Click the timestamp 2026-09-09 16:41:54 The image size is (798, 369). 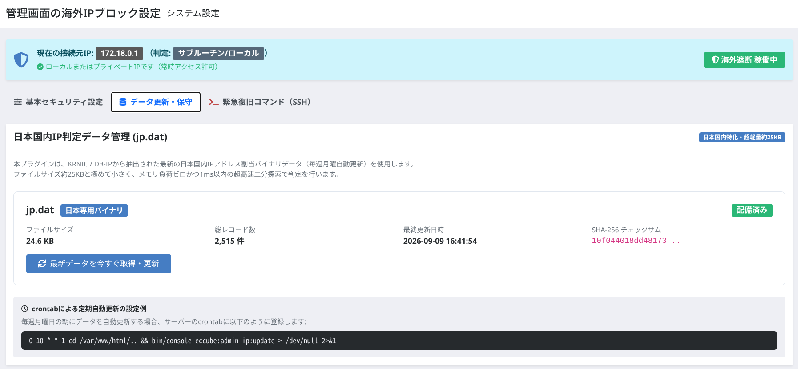(440, 241)
